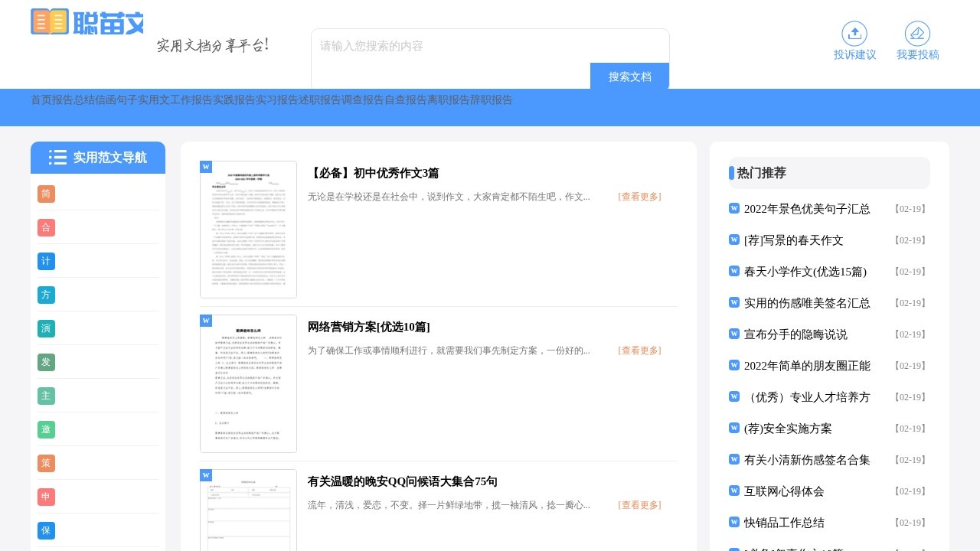This screenshot has width=980, height=551.
Task: Click the teal 演 sidebar icon
Action: pos(46,329)
